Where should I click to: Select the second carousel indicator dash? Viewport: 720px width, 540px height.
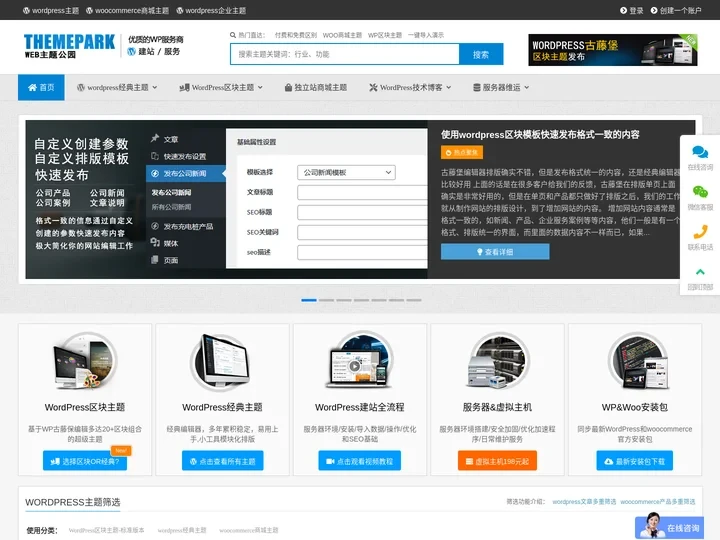[326, 300]
